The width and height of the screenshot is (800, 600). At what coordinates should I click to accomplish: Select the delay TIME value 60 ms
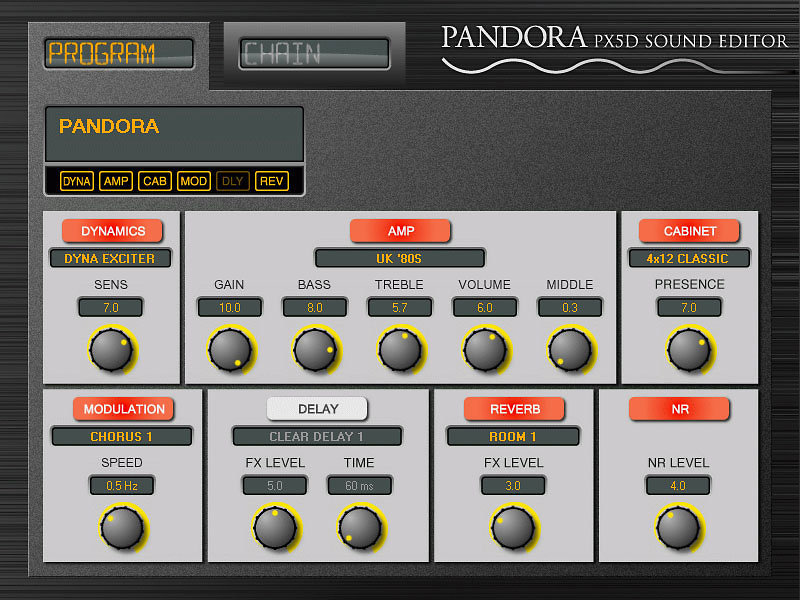pyautogui.click(x=360, y=486)
